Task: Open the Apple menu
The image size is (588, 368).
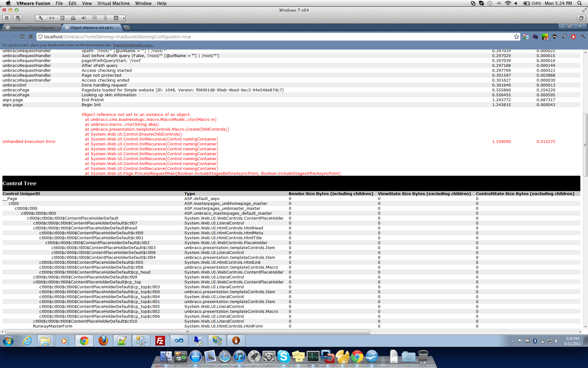Action: coord(8,3)
